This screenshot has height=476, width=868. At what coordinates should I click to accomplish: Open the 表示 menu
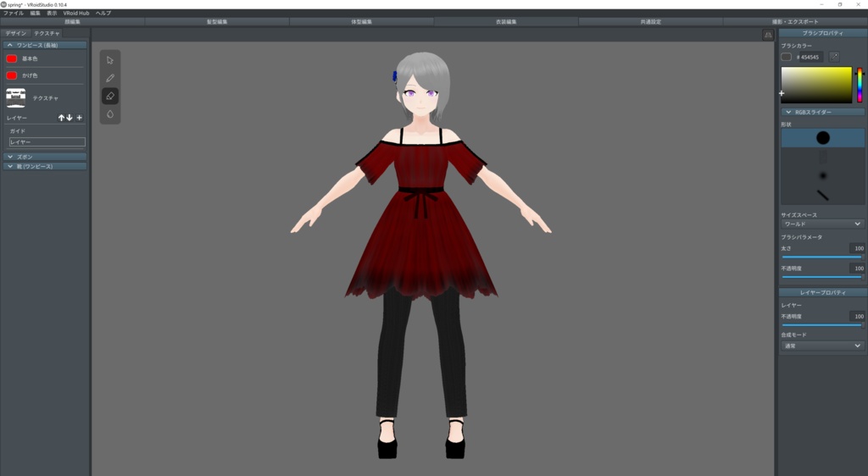(x=52, y=14)
